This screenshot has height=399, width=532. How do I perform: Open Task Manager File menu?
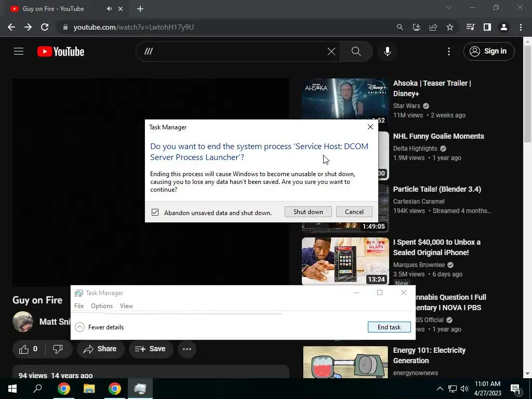pos(79,306)
